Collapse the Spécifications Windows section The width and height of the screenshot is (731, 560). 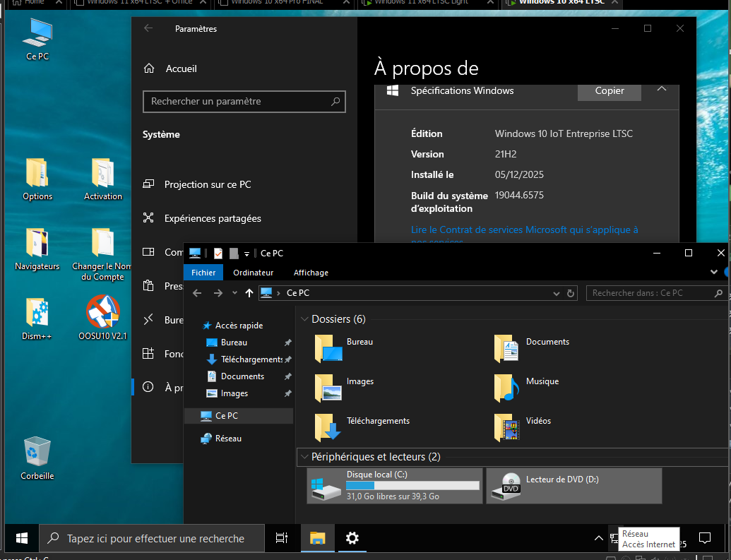point(662,89)
